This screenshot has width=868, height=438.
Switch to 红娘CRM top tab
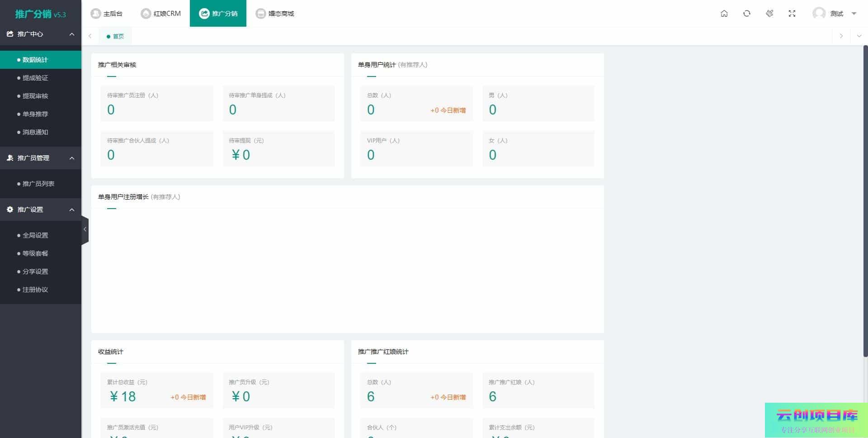(x=161, y=14)
